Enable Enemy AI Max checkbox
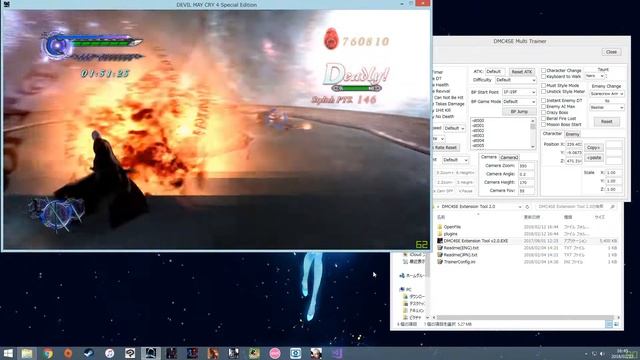This screenshot has width=640, height=360. tap(543, 107)
